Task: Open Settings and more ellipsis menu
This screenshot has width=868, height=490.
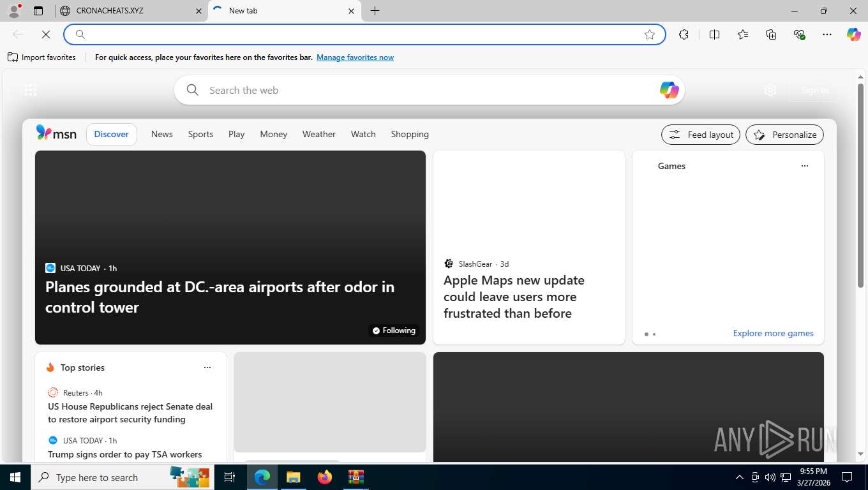Action: tap(827, 34)
